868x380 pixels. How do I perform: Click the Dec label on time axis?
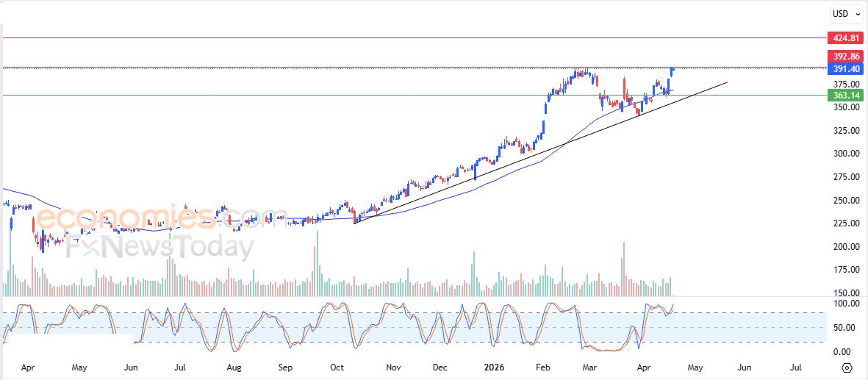[440, 368]
